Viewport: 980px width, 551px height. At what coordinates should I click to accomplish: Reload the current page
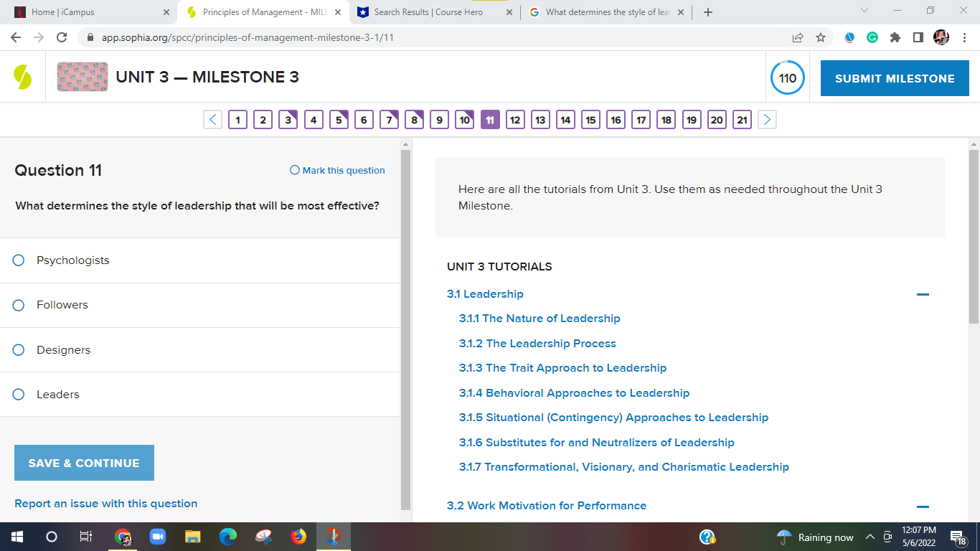coord(62,37)
